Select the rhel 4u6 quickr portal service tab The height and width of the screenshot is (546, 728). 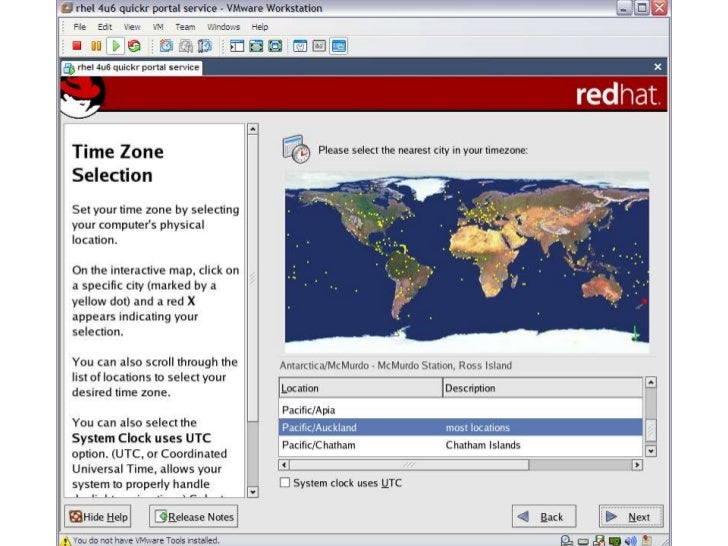pyautogui.click(x=131, y=67)
